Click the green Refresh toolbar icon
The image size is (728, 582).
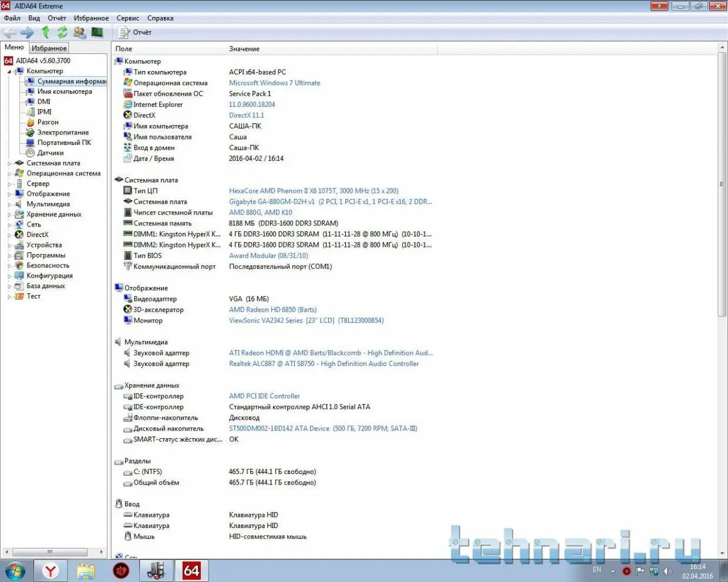[62, 32]
